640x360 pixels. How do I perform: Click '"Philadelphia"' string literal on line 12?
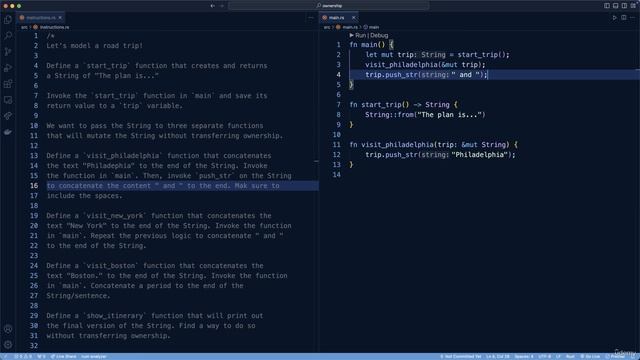click(479, 155)
